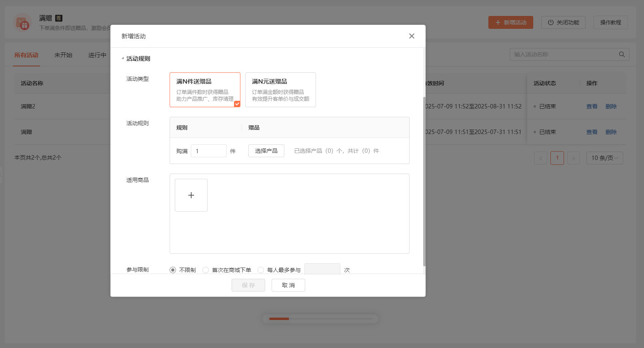Click the 取消 button

tap(288, 285)
